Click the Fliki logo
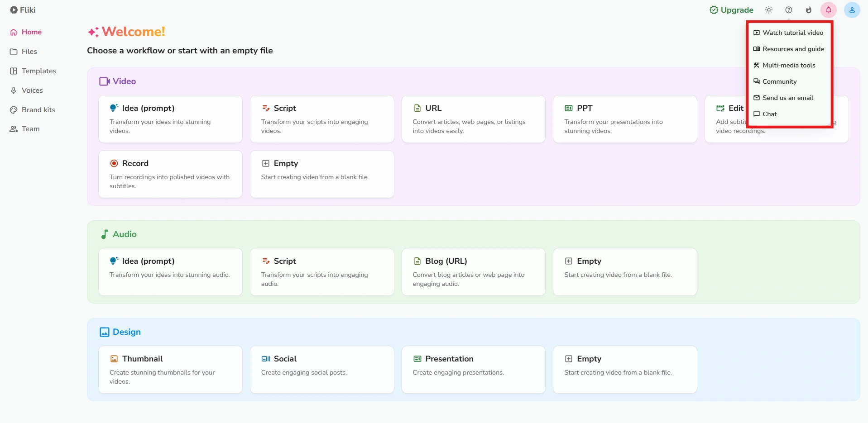This screenshot has width=868, height=423. [x=23, y=10]
